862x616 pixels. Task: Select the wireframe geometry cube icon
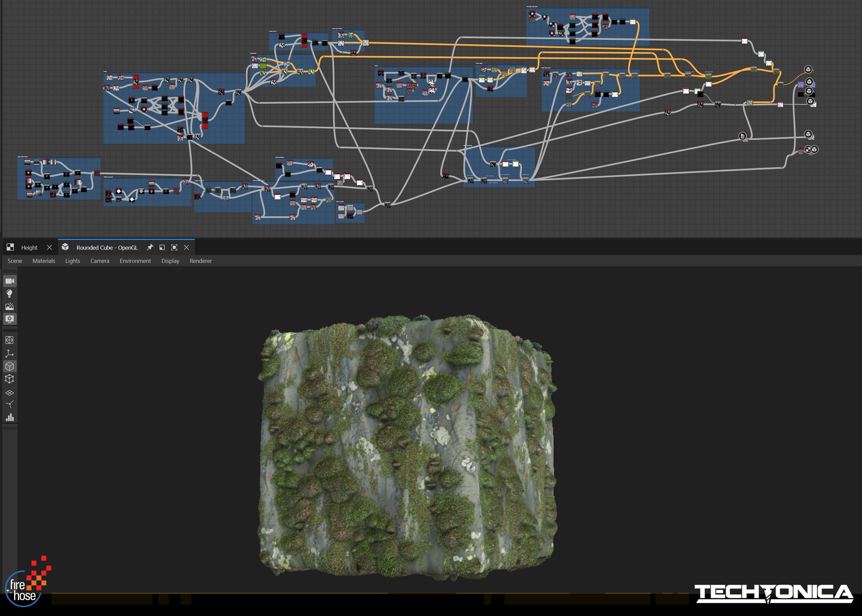(10, 379)
